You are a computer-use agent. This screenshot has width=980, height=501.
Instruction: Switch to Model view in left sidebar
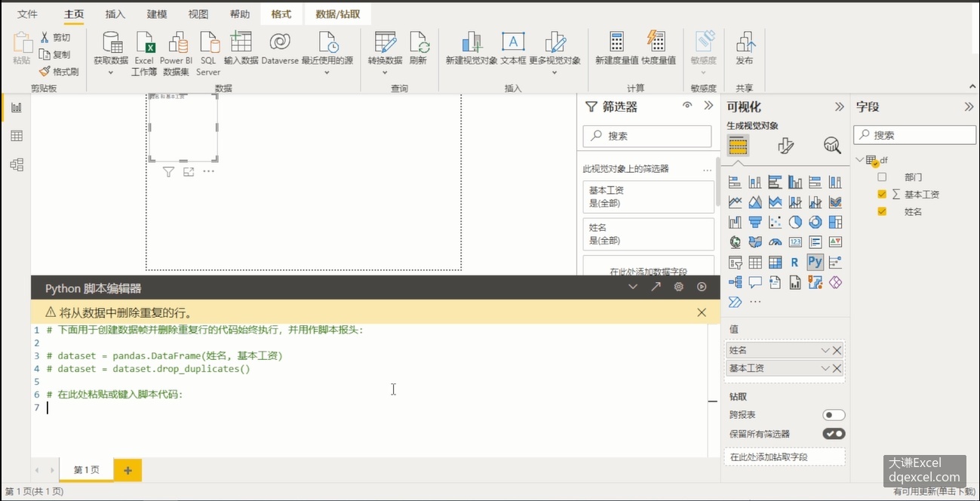click(17, 164)
